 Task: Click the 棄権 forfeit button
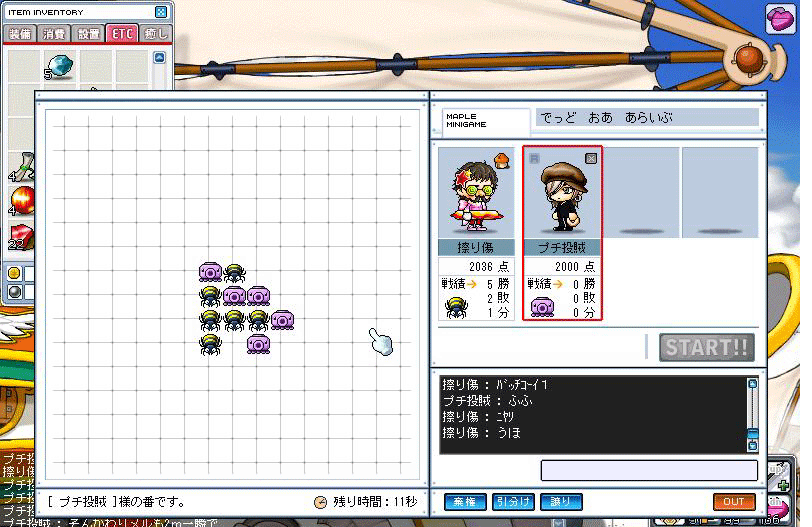(x=465, y=502)
